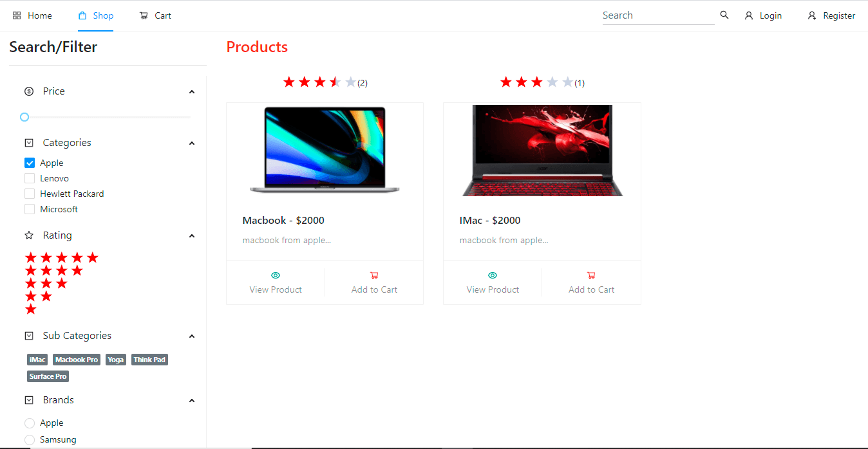Open the Cart menu item
868x449 pixels.
[155, 15]
